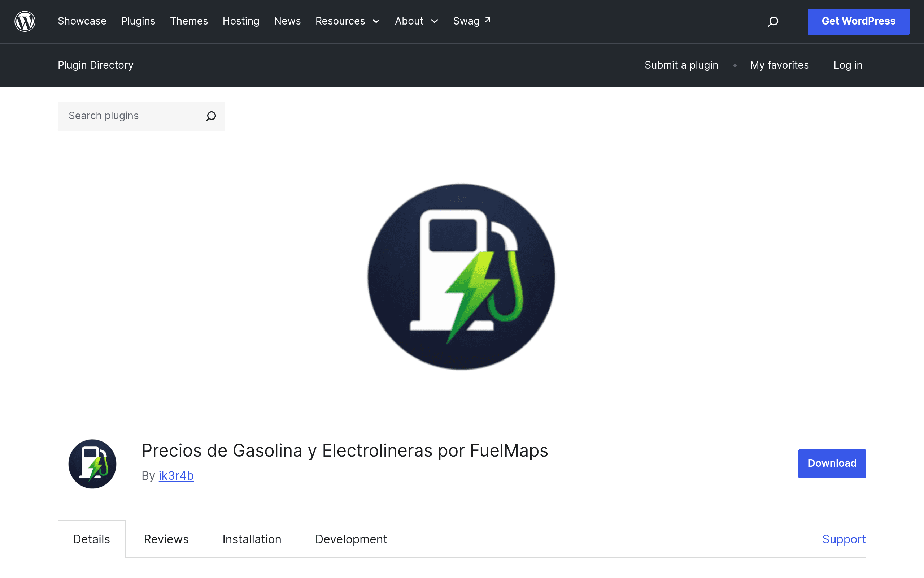The image size is (924, 578).
Task: Open the Themes page
Action: point(189,21)
